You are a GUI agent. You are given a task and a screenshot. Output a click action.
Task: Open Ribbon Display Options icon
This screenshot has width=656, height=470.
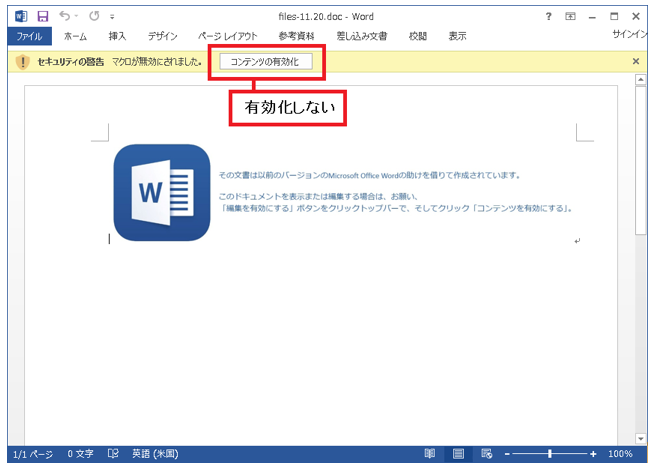(570, 16)
